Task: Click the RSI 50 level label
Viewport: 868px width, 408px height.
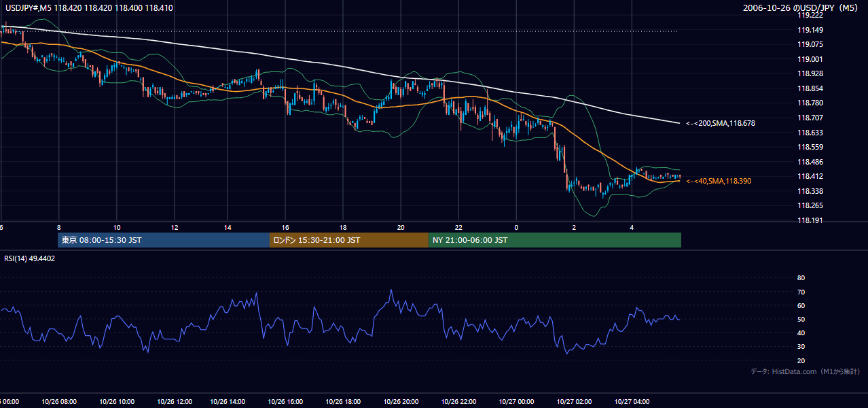Action: [x=801, y=319]
